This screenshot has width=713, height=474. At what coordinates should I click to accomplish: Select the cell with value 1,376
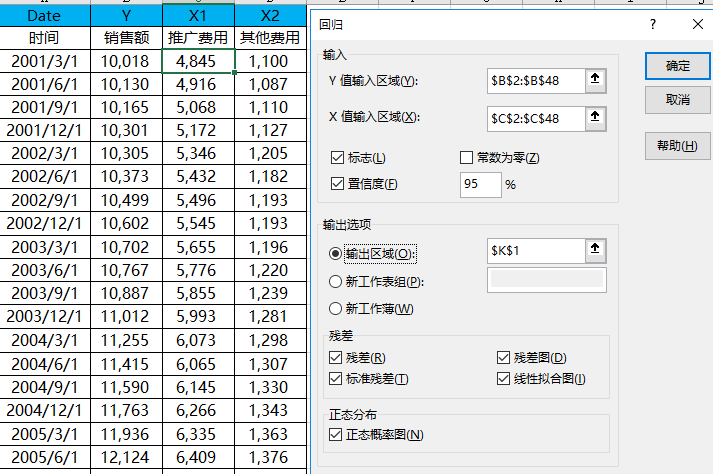coord(270,457)
